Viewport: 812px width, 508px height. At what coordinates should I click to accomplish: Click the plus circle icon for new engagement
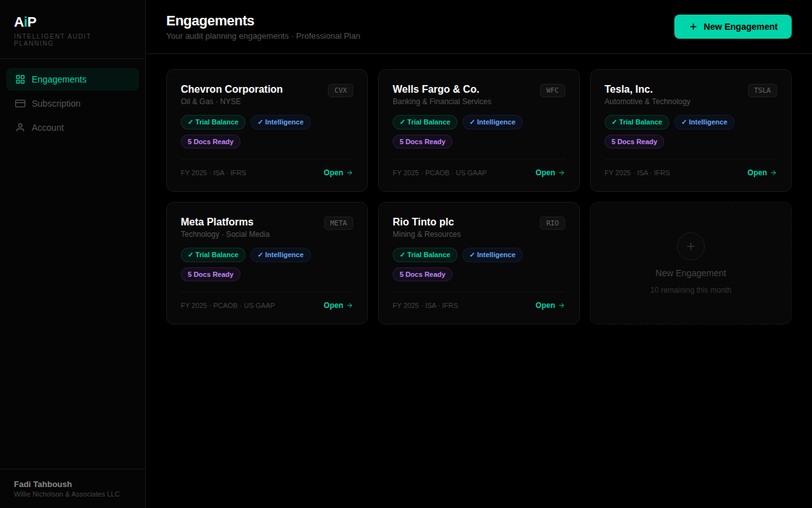pos(691,246)
